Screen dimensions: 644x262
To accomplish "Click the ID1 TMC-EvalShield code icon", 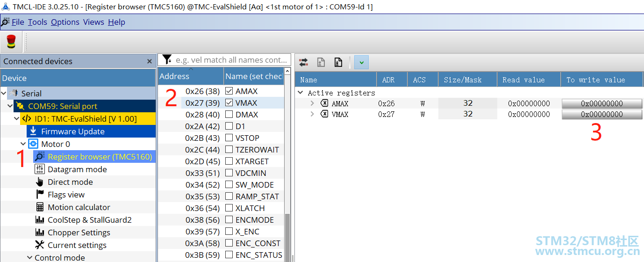I will [27, 119].
